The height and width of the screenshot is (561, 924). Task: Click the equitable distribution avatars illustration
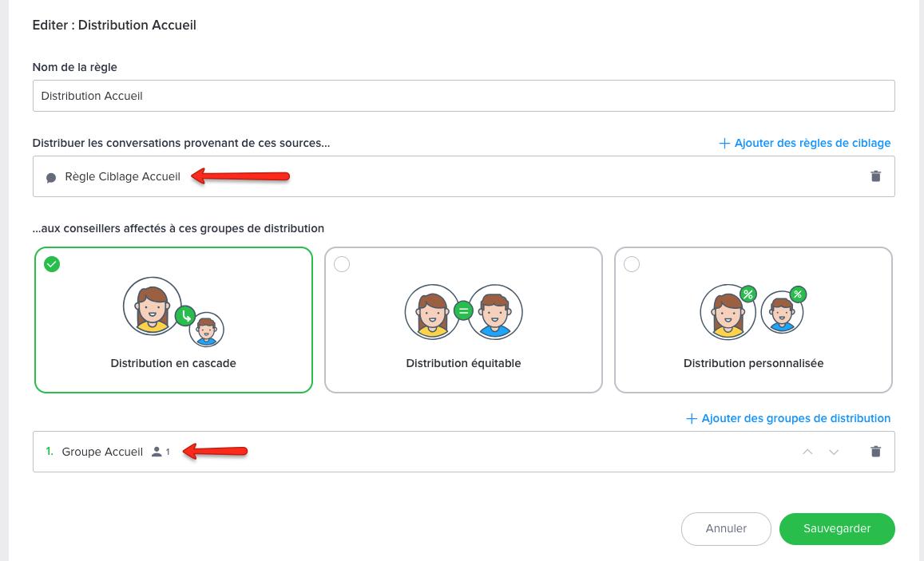pyautogui.click(x=463, y=312)
